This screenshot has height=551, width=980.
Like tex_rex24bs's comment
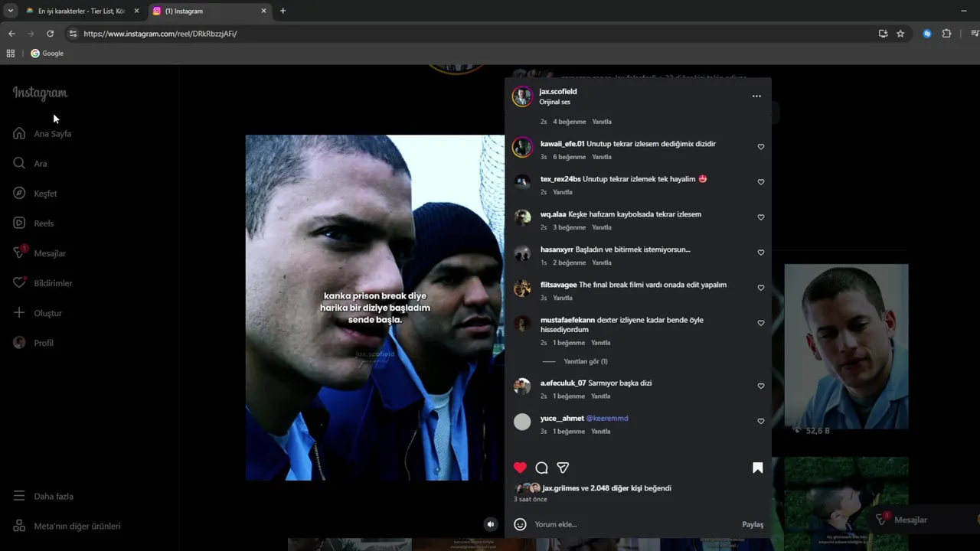tap(760, 182)
